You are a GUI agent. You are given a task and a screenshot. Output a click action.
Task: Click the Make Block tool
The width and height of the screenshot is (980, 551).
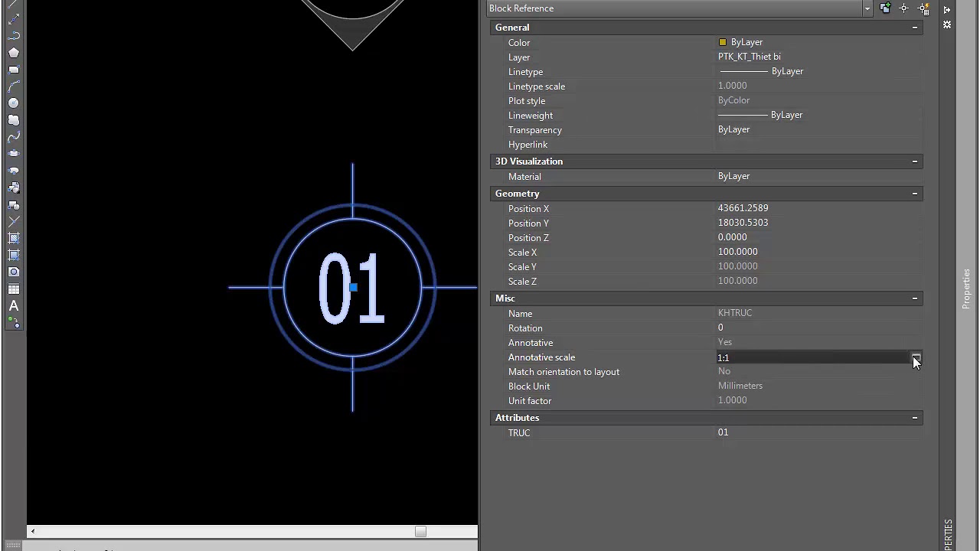14,205
